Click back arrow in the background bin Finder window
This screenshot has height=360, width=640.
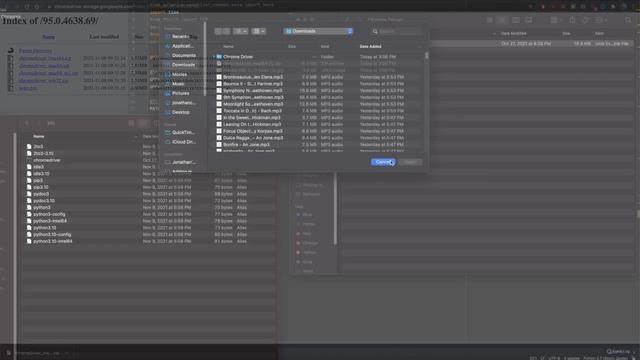(27, 123)
